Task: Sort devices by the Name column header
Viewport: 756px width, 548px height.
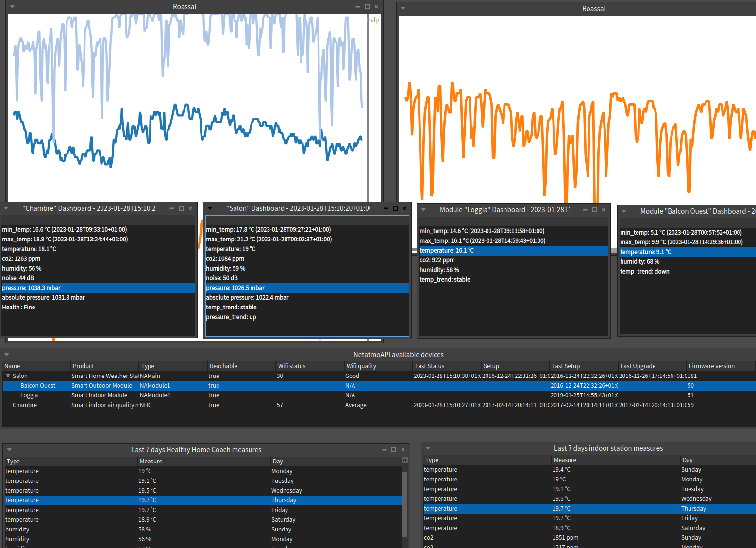Action: click(x=36, y=366)
